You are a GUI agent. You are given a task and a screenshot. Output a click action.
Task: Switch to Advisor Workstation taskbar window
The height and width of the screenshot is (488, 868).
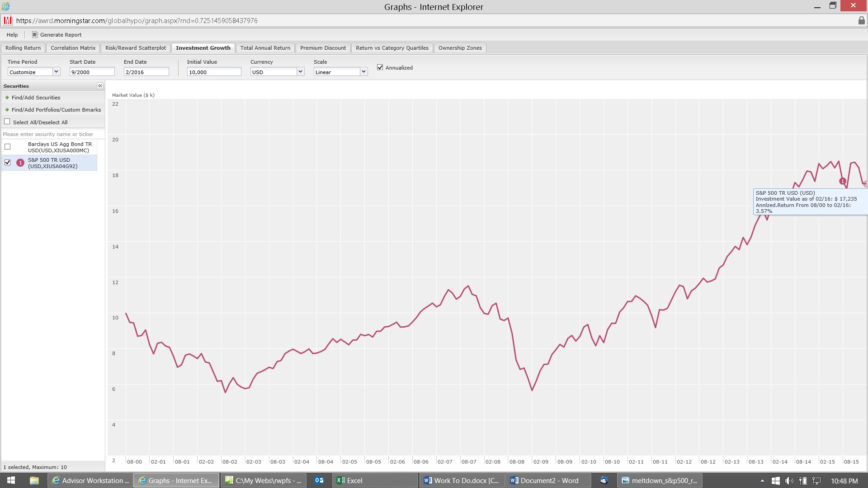tap(90, 480)
